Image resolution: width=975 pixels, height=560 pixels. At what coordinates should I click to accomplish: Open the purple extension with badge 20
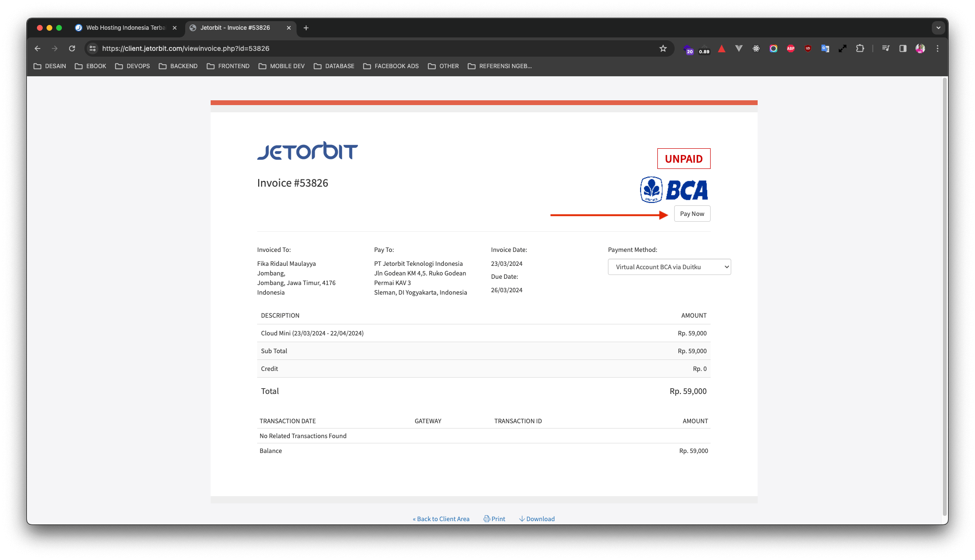688,49
